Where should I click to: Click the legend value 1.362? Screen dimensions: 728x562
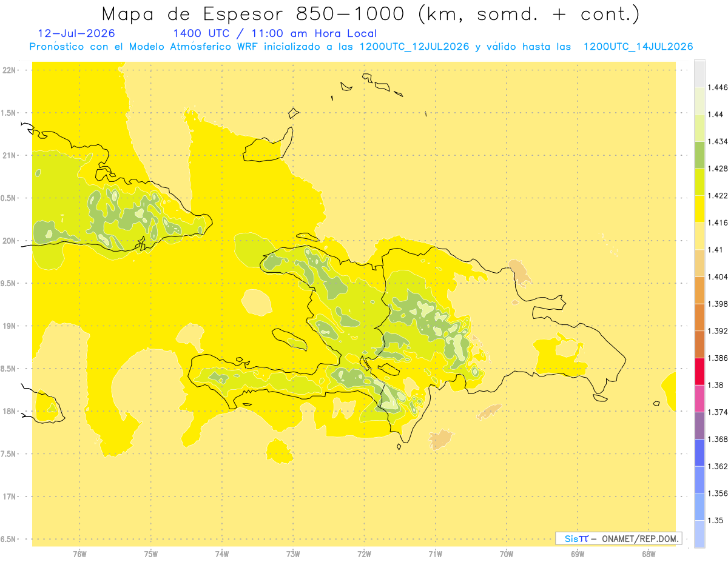[718, 466]
